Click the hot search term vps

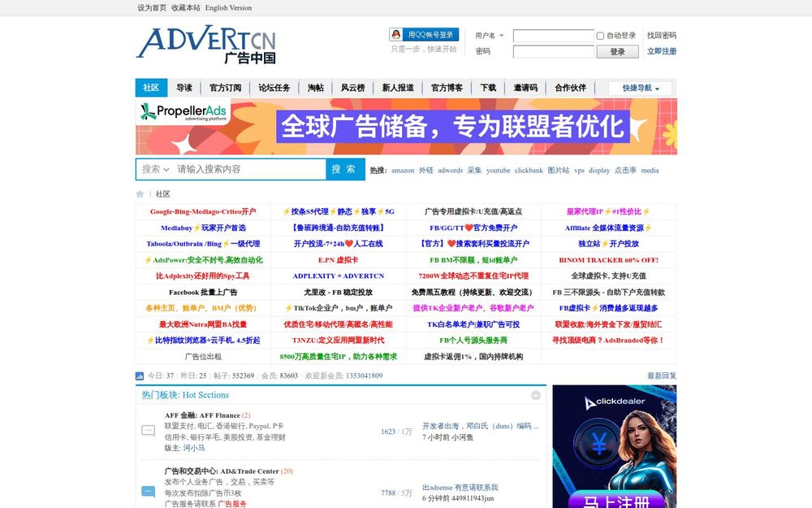pos(579,170)
